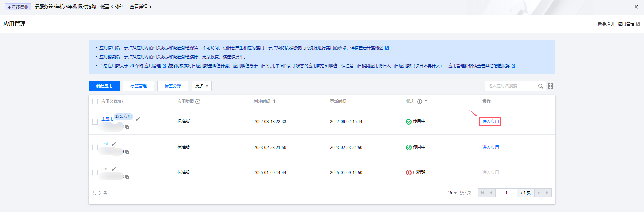The image size is (644, 212).
Task: Go to previous page arrow
Action: pos(491,193)
